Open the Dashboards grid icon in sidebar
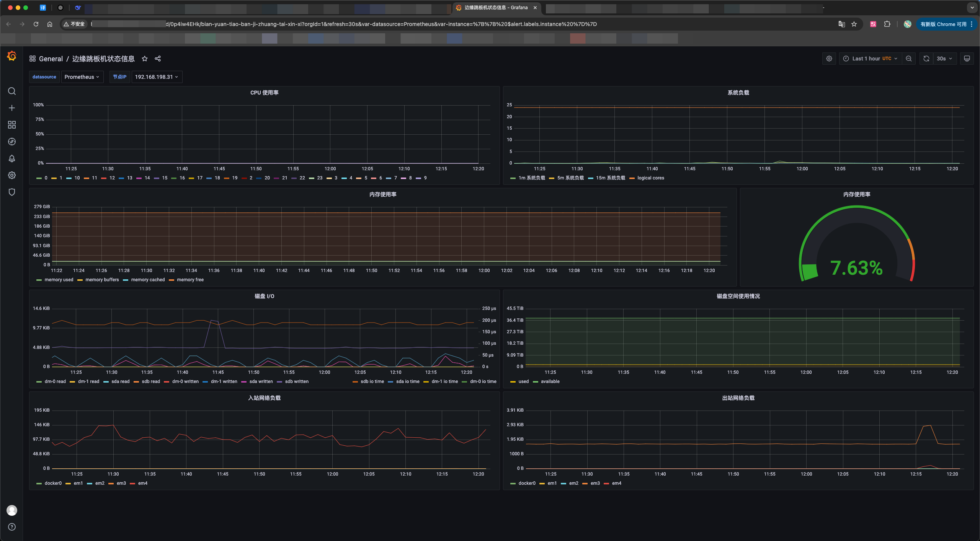Screen dimensions: 980x541 tap(12, 125)
